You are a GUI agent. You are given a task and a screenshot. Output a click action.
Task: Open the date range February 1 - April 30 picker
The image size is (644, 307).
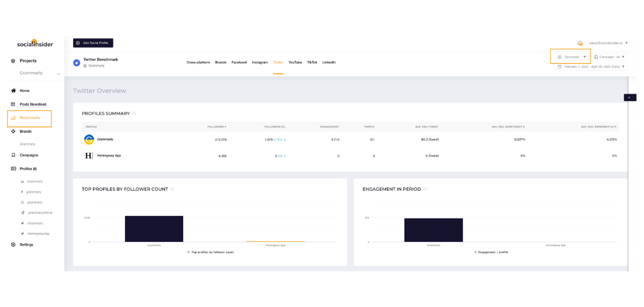click(591, 67)
